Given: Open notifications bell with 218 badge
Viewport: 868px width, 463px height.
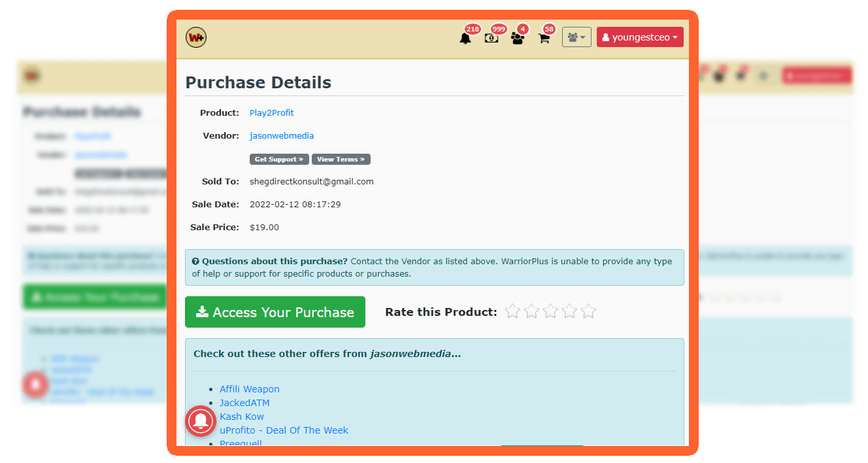Looking at the screenshot, I should click(465, 38).
